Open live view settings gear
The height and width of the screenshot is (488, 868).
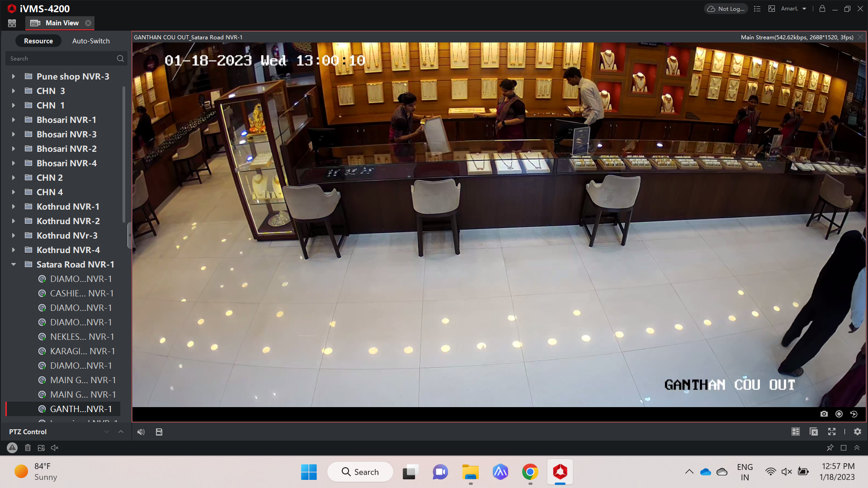pyautogui.click(x=858, y=432)
